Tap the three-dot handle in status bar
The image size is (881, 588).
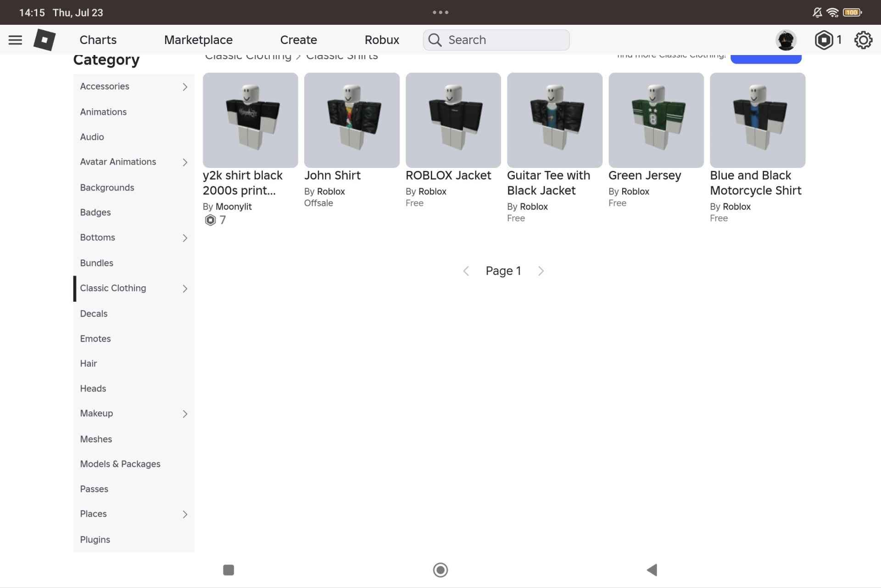coord(440,12)
